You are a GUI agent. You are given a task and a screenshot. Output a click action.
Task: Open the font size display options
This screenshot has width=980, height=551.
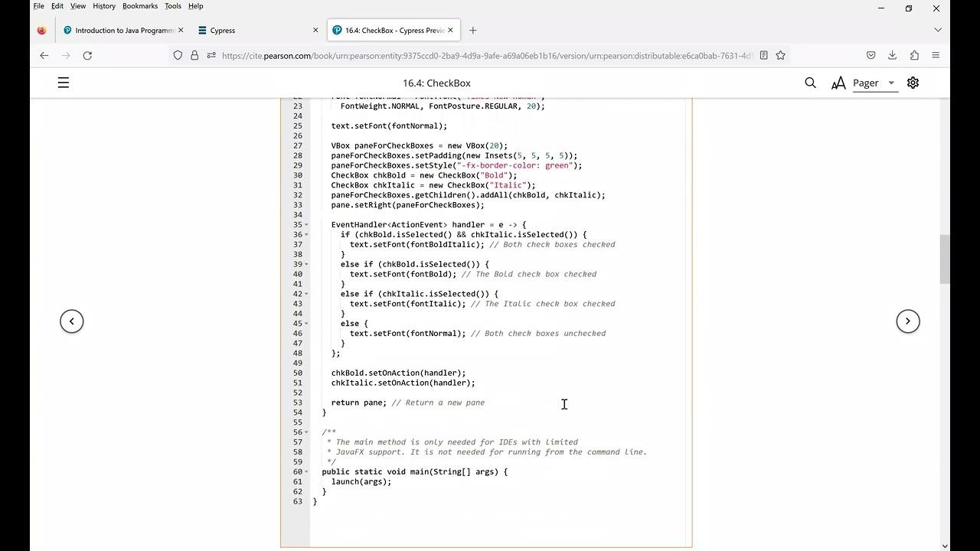click(838, 83)
